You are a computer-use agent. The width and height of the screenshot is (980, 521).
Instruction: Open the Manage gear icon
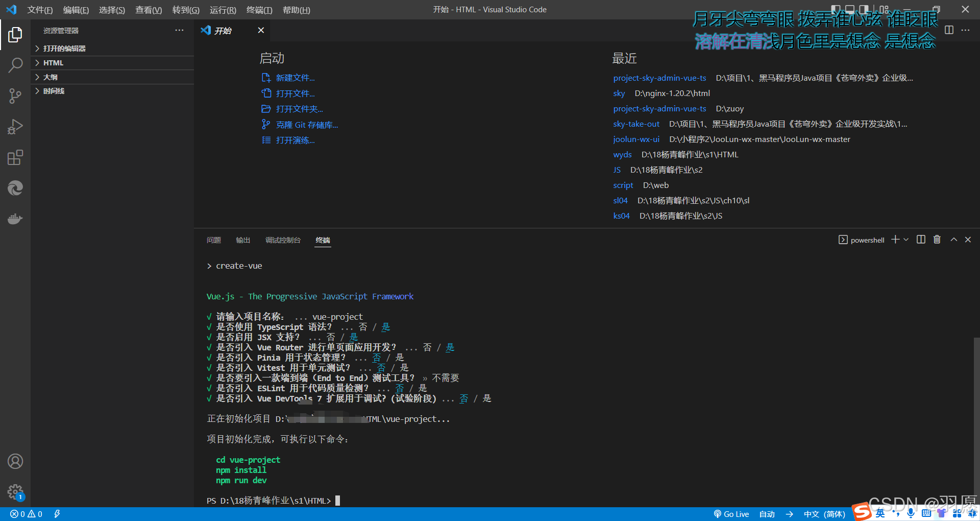(x=15, y=492)
